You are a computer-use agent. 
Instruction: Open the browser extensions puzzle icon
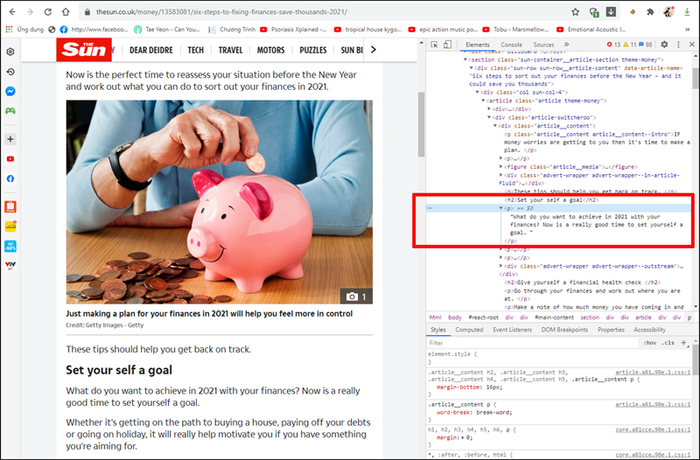click(650, 12)
